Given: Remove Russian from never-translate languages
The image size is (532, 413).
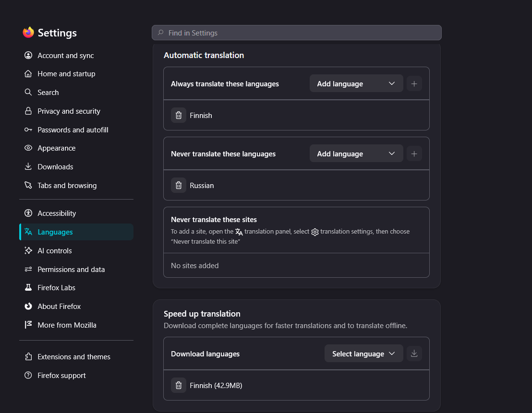Looking at the screenshot, I should click(x=179, y=186).
